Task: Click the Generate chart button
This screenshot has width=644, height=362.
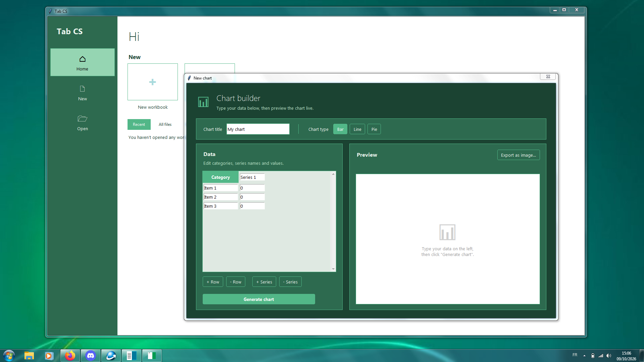Action: click(259, 299)
